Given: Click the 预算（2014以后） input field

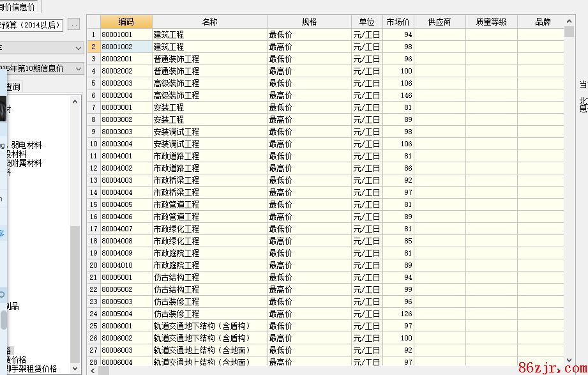Looking at the screenshot, I should pos(32,25).
